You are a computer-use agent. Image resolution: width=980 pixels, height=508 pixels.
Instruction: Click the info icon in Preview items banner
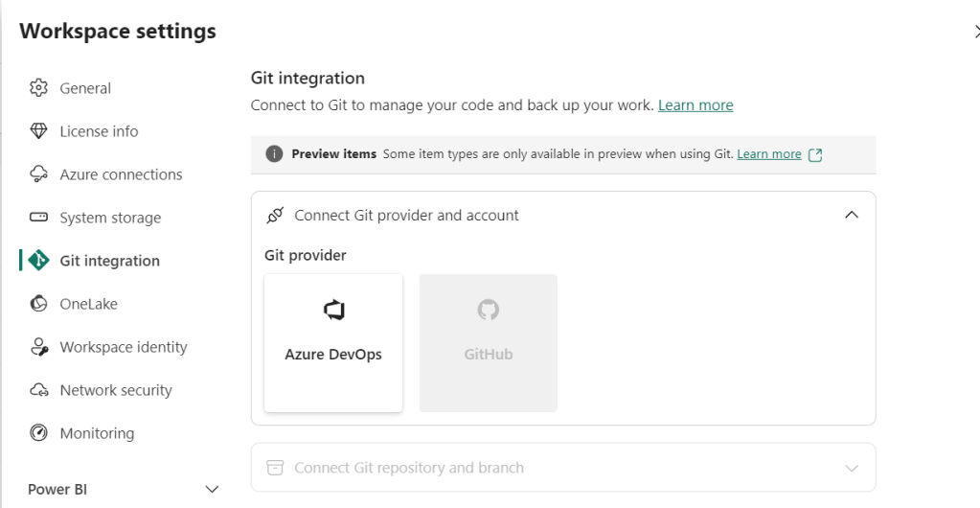tap(274, 154)
